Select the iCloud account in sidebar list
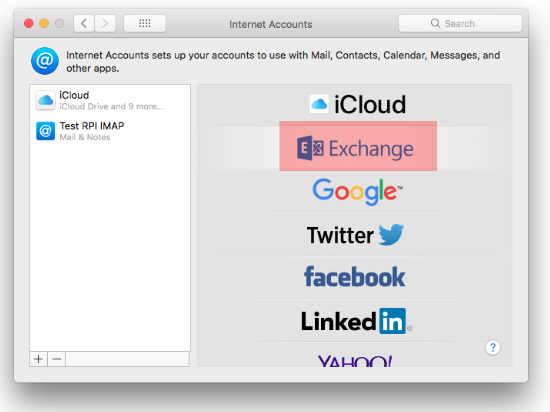The width and height of the screenshot is (550, 412). [110, 100]
